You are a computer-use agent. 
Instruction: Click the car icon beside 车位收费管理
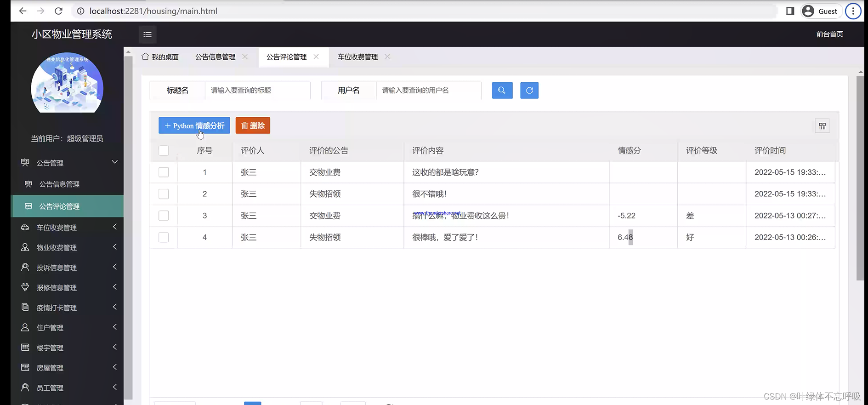pyautogui.click(x=25, y=227)
